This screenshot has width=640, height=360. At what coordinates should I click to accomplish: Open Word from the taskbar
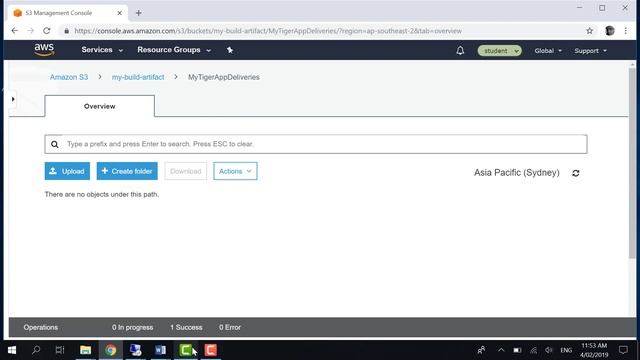(160, 350)
